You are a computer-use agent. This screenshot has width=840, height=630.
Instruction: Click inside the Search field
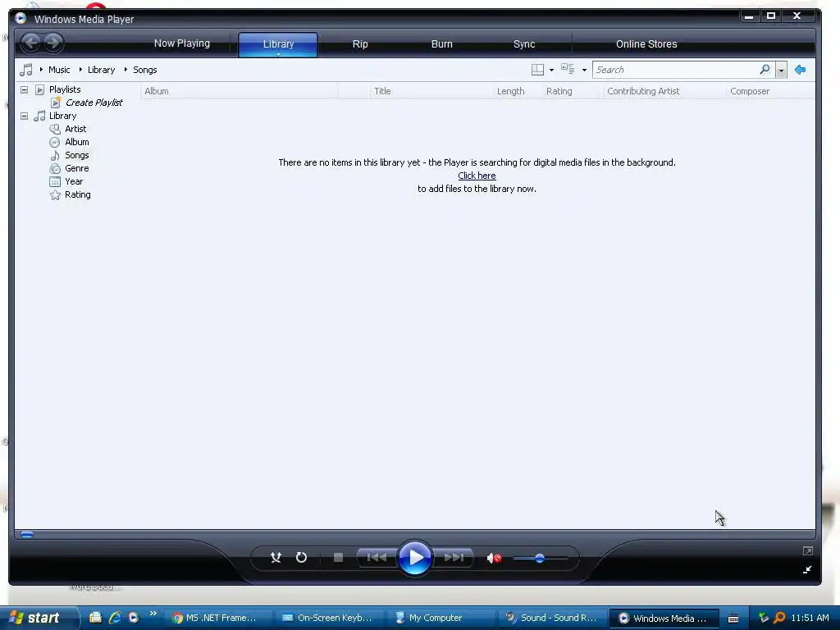676,70
